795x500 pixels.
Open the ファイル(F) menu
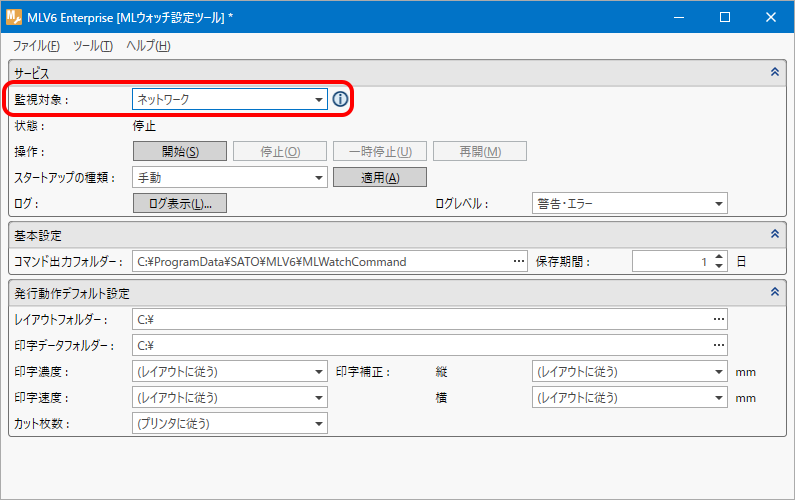[36, 46]
